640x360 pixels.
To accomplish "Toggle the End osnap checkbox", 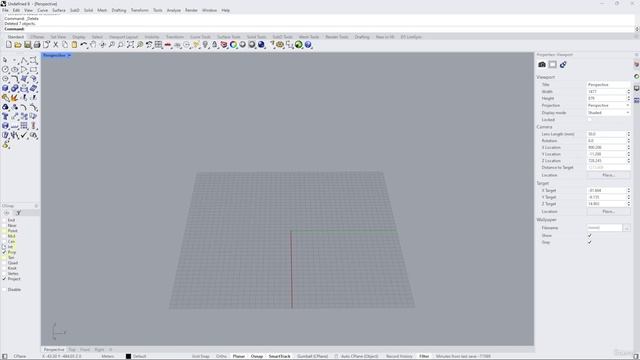I will tap(4, 220).
